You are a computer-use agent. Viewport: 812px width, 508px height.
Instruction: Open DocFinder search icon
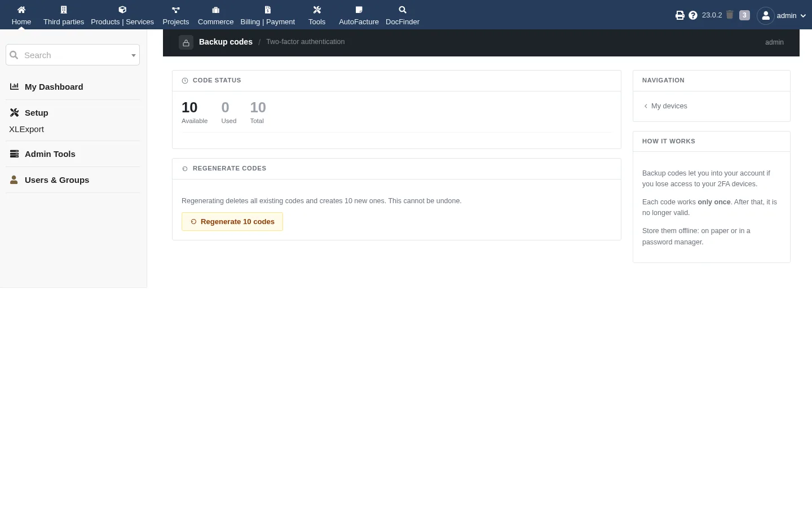(403, 10)
